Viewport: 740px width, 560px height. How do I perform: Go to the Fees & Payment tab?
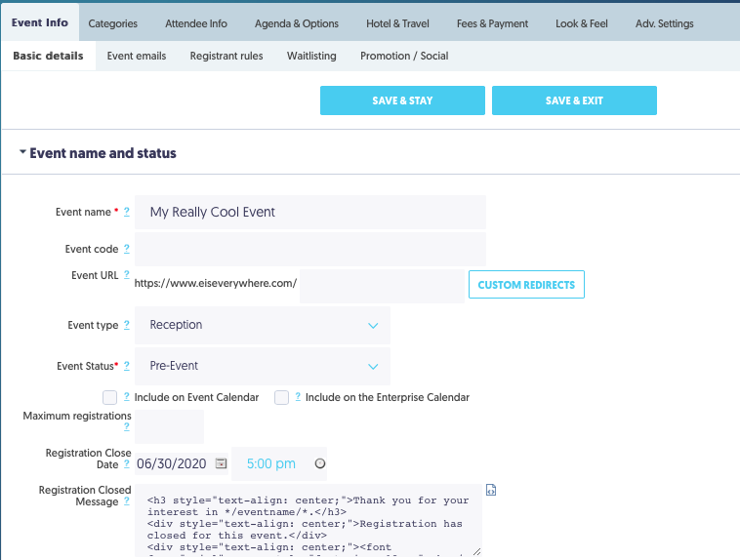point(493,23)
